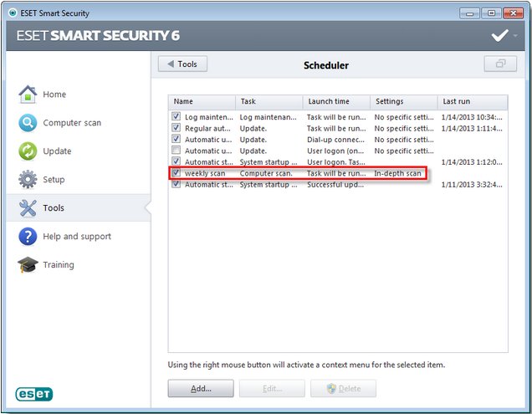
Task: Sort by Launch time column header
Action: point(336,101)
